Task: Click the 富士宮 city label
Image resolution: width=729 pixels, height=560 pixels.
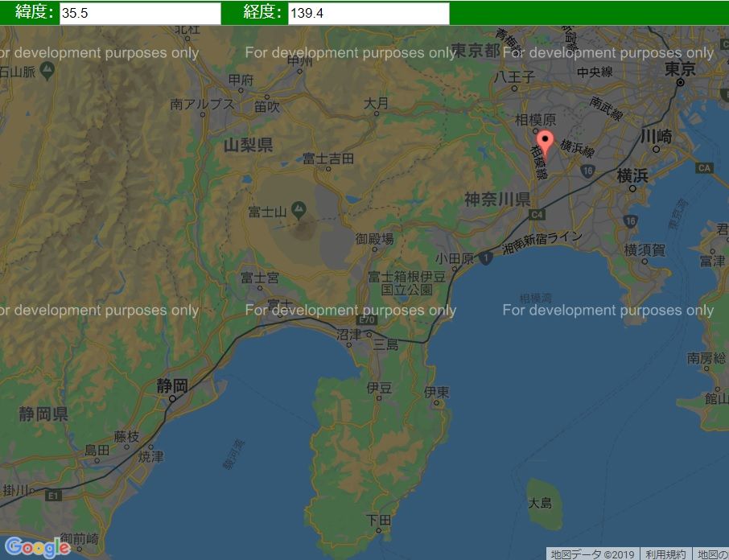Action: [259, 278]
